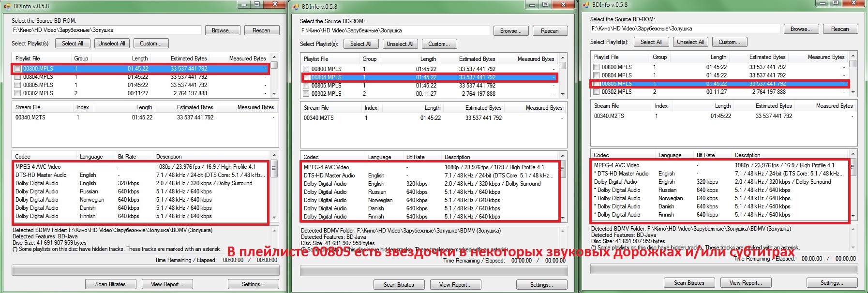Tick 00805.MPLS checkbox in middle window

pos(306,86)
